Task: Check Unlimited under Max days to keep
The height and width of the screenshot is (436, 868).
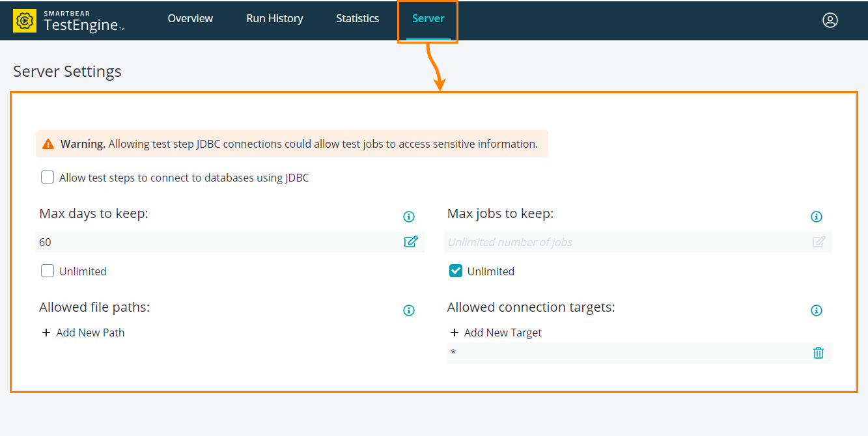Action: tap(47, 270)
